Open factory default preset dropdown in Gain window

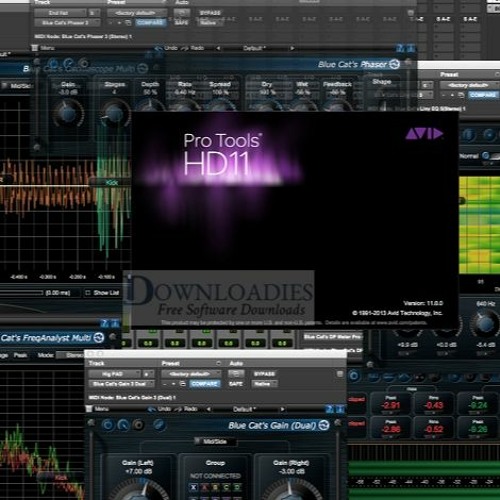[191, 374]
